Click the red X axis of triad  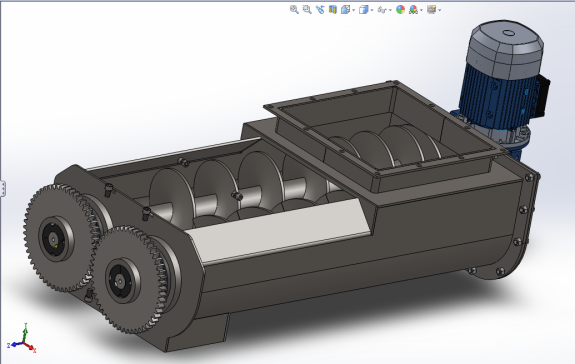[30, 347]
